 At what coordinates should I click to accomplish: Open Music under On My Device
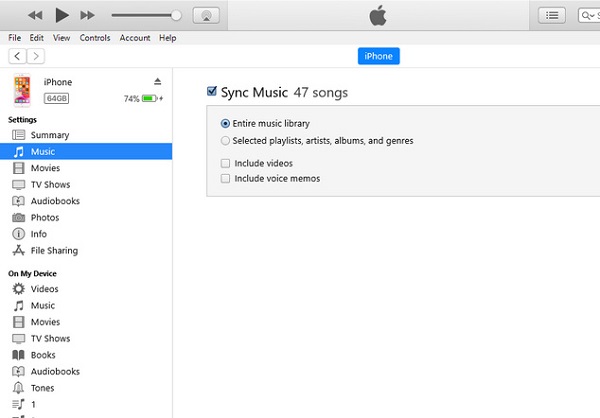coord(86,305)
